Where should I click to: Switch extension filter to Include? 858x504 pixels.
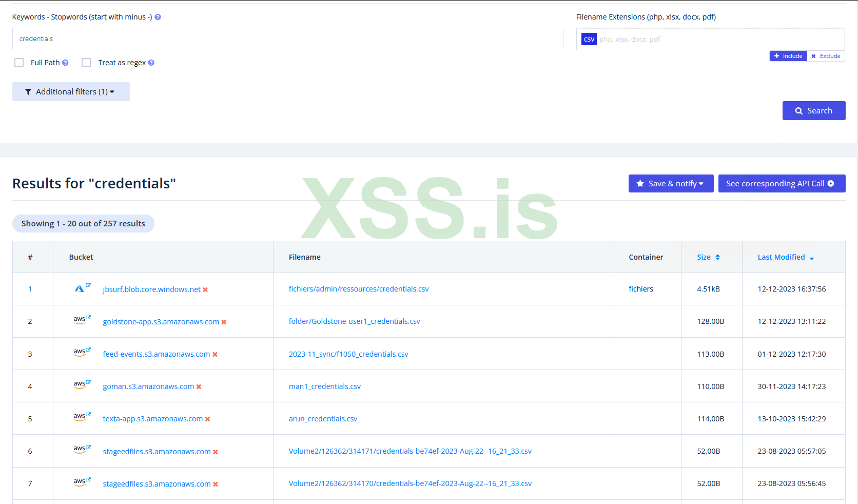[788, 56]
